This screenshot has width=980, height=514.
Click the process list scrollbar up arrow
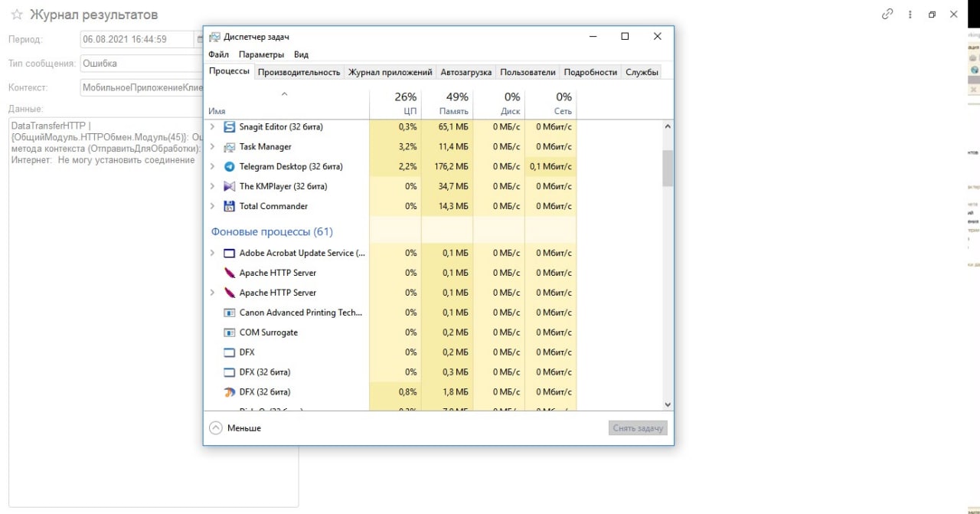pyautogui.click(x=668, y=126)
